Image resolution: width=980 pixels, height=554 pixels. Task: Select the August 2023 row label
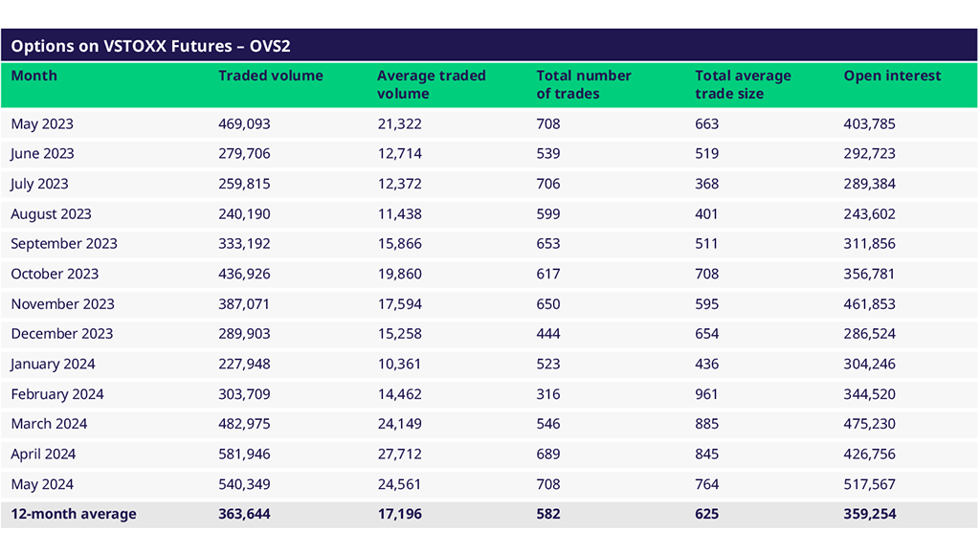(51, 214)
